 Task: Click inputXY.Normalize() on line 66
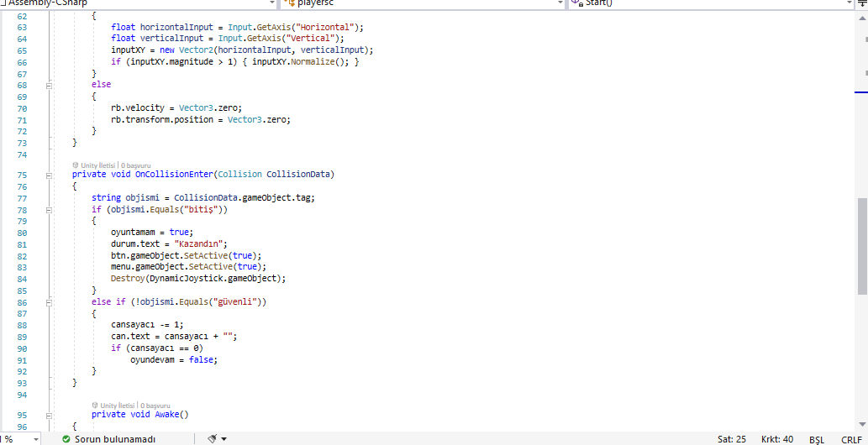301,61
